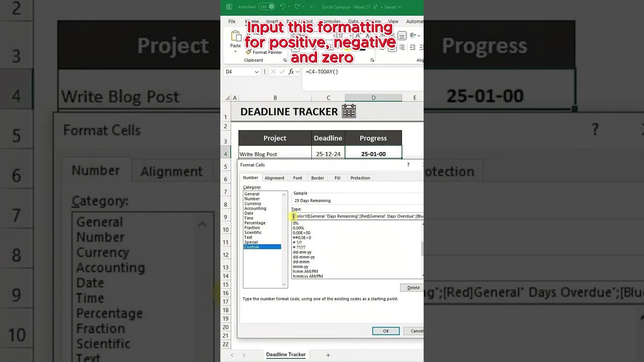Image resolution: width=644 pixels, height=362 pixels.
Task: Select the Custom category
Action: click(x=262, y=247)
